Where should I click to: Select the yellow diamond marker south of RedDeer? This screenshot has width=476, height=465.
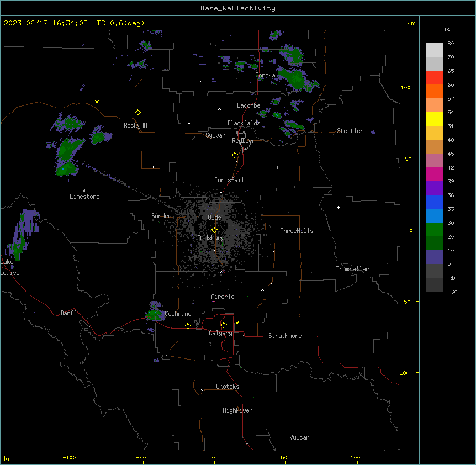(235, 155)
